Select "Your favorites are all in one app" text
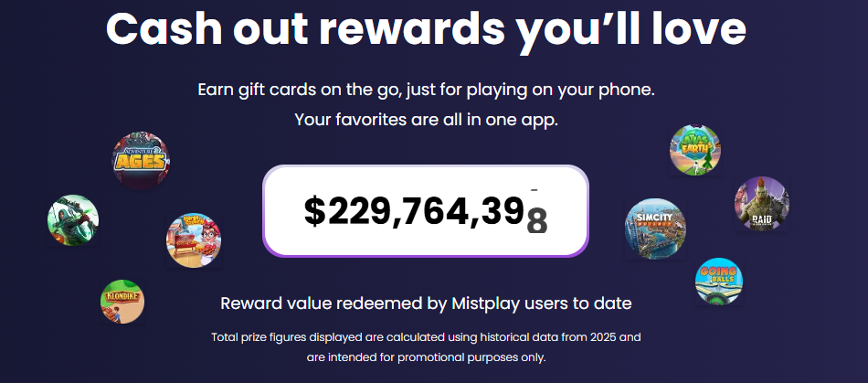The width and height of the screenshot is (868, 383). click(427, 120)
